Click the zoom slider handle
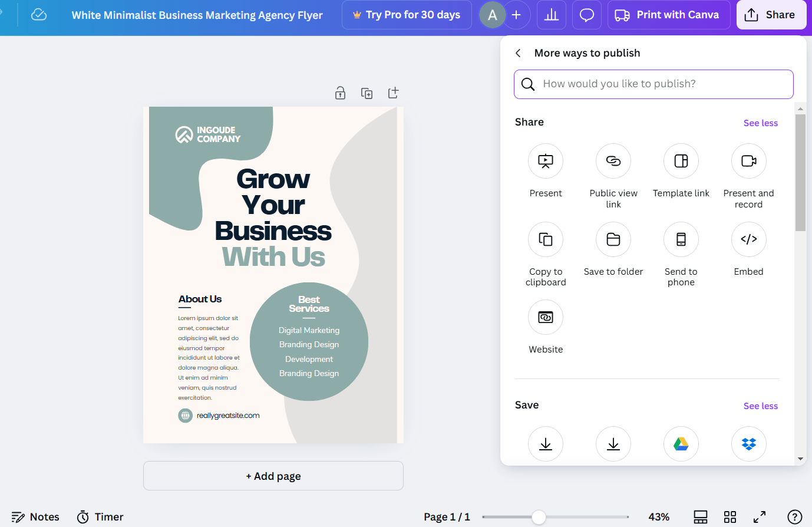812x527 pixels. pyautogui.click(x=539, y=517)
